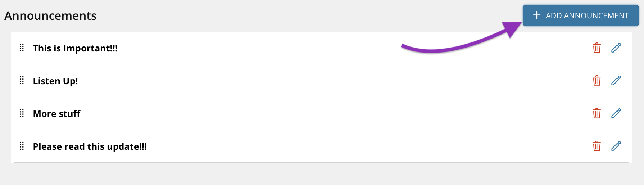
Task: Select the "Please read this update!!!" title
Action: [x=90, y=146]
